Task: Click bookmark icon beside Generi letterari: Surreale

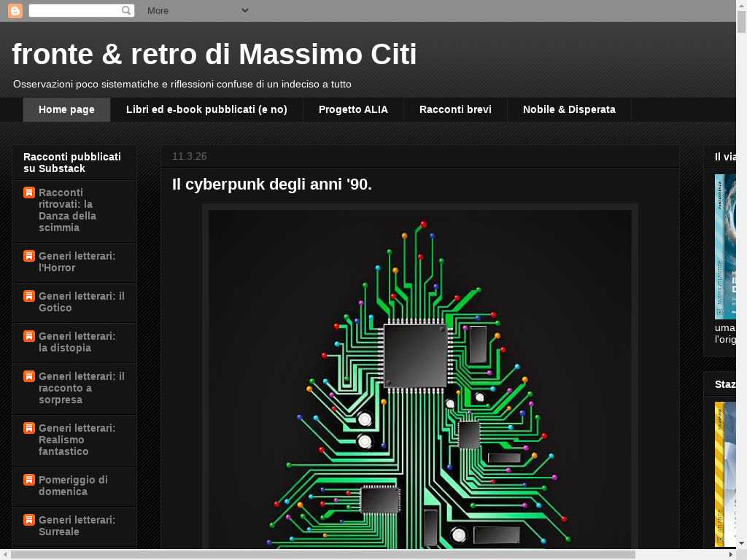Action: 29,520
